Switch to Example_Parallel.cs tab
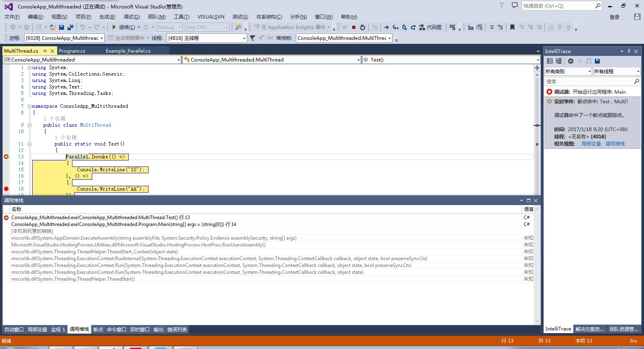 point(128,51)
